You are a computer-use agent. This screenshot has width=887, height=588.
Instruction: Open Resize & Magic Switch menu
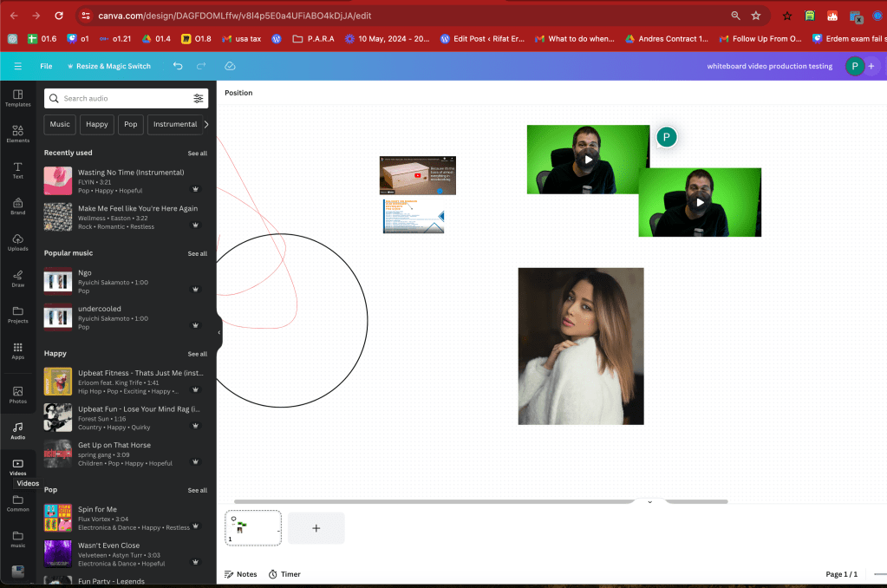[x=109, y=66]
